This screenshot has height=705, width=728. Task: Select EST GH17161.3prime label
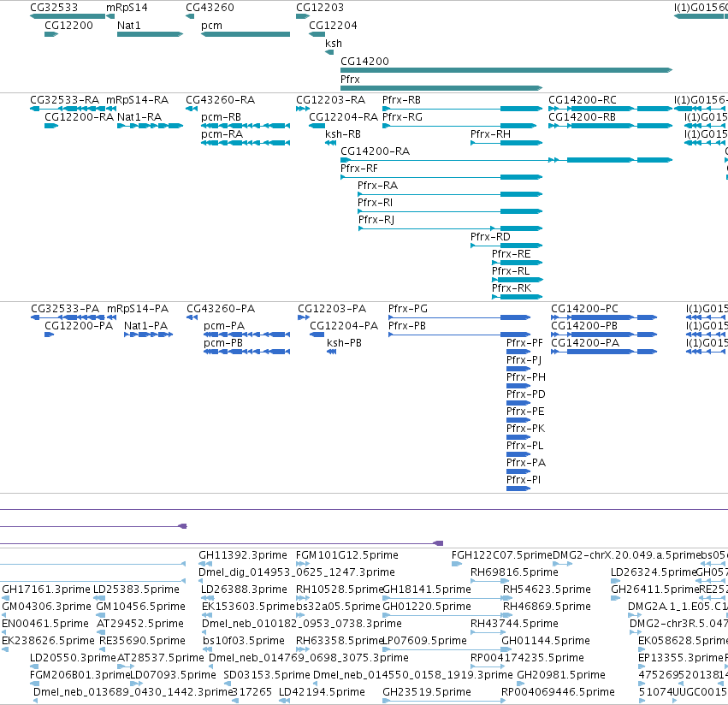[46, 589]
